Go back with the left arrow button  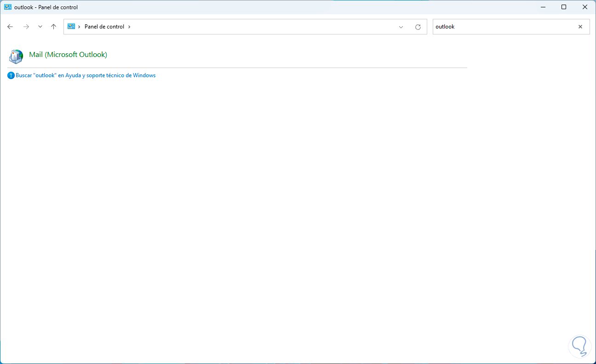[x=10, y=27]
